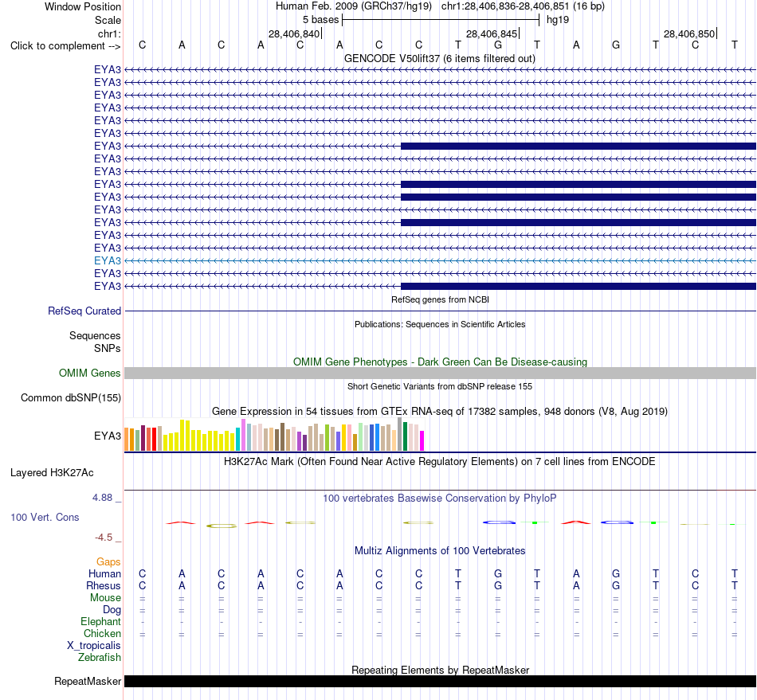
Task: Click the black RepeatMasker item bar
Action: [x=440, y=681]
